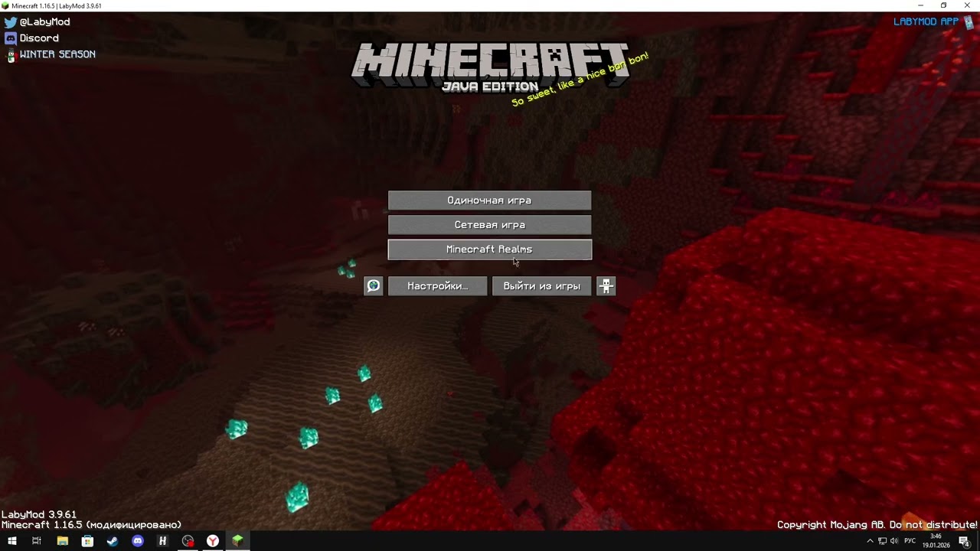This screenshot has height=551, width=980.
Task: Click the Copyright Mojang AB text
Action: pos(877,525)
